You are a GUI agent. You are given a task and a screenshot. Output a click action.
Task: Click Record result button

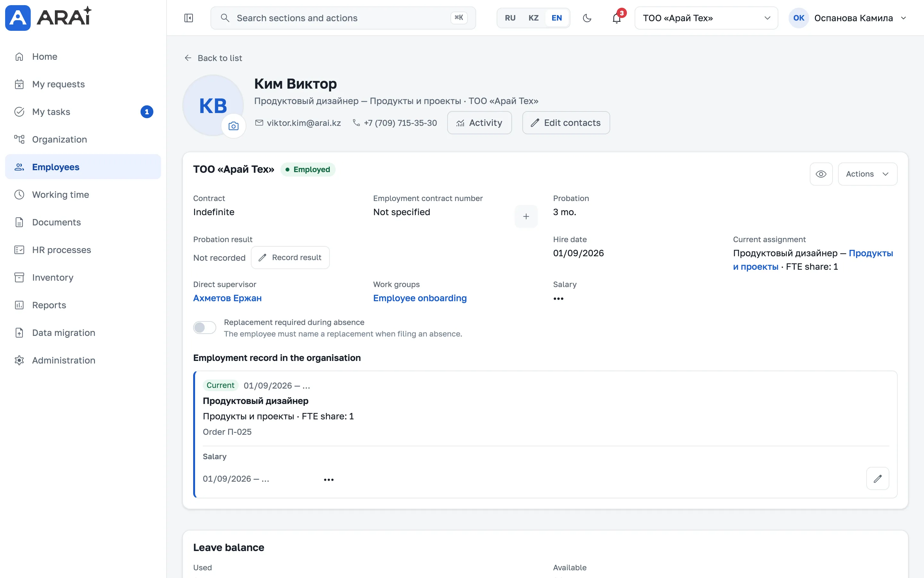pos(290,258)
